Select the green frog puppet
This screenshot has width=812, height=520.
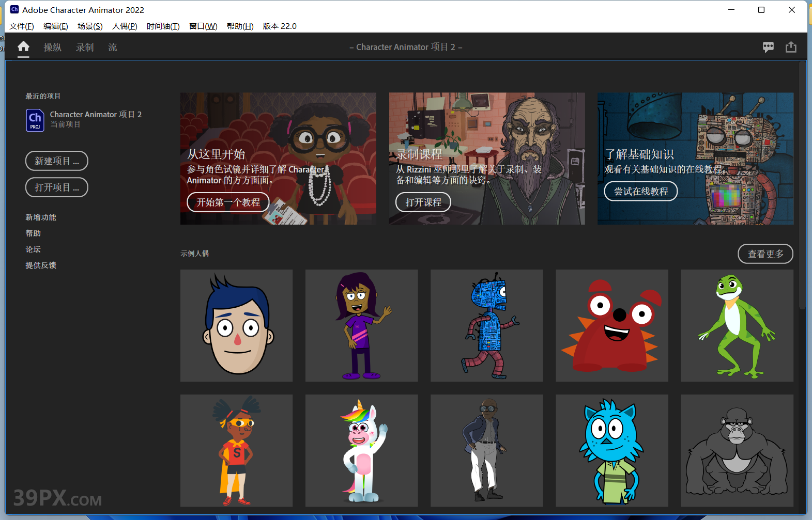tap(737, 326)
